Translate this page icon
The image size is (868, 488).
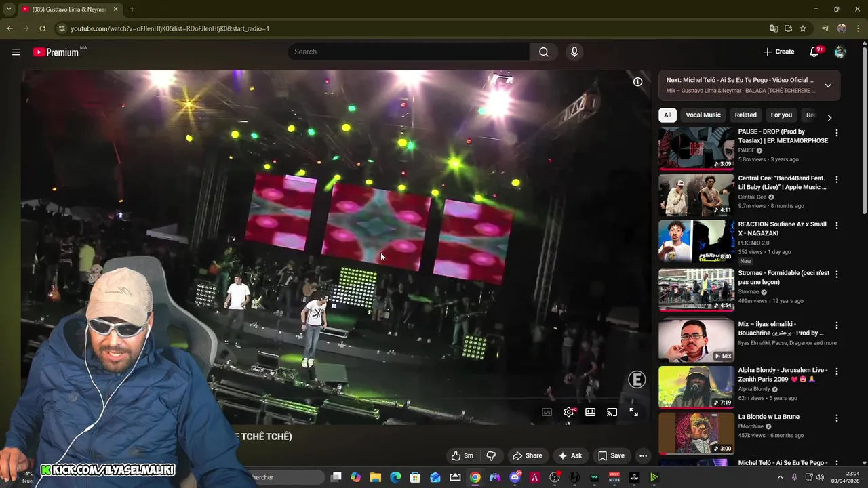pos(774,28)
